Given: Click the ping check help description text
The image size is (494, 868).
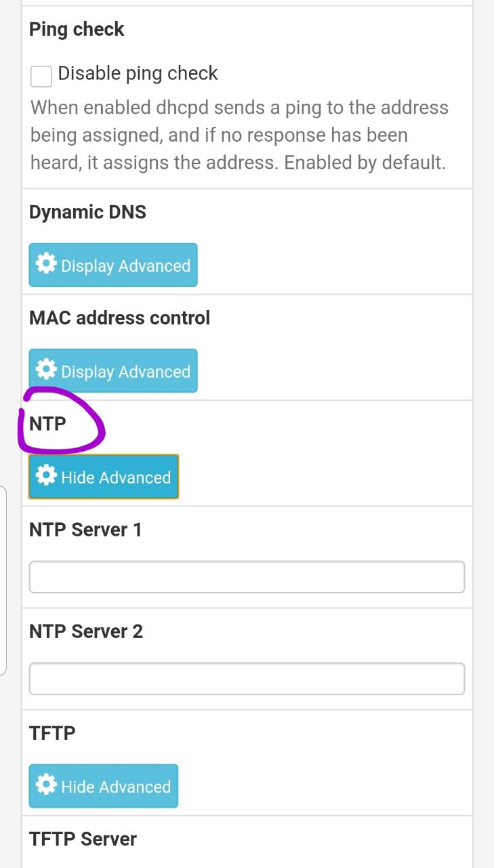Looking at the screenshot, I should [x=239, y=136].
